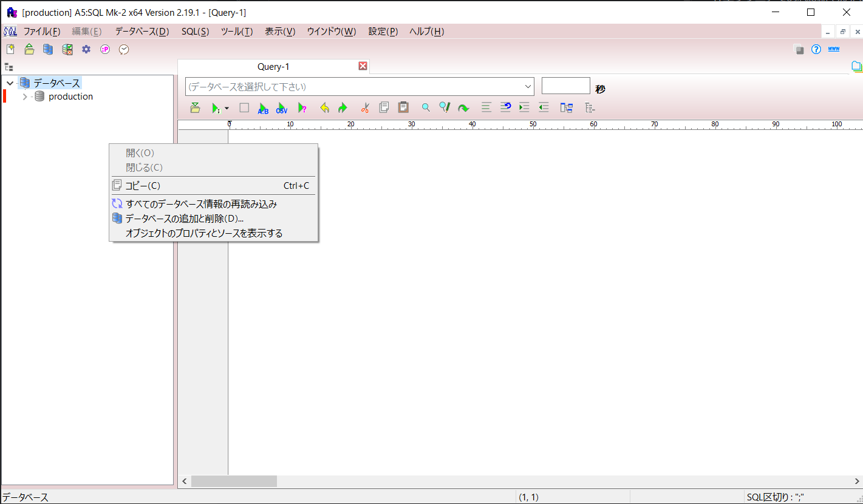Click the add/remove databases toolbar icon
The image size is (863, 504).
tap(48, 50)
